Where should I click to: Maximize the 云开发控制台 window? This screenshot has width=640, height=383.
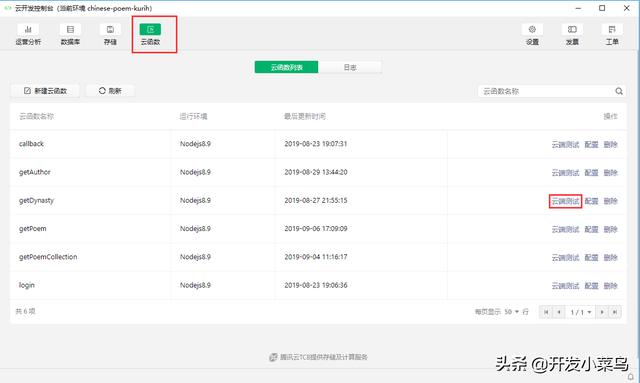coord(602,8)
